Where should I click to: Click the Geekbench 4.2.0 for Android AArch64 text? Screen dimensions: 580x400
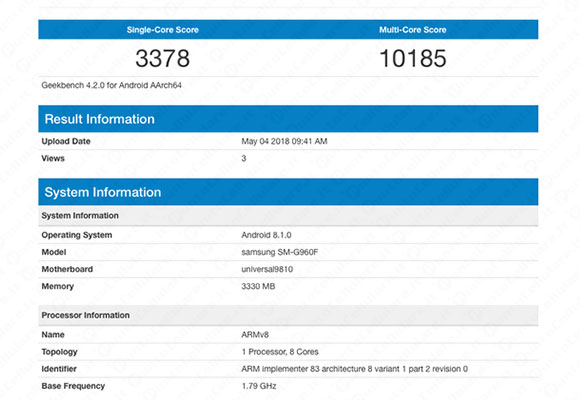pos(111,85)
